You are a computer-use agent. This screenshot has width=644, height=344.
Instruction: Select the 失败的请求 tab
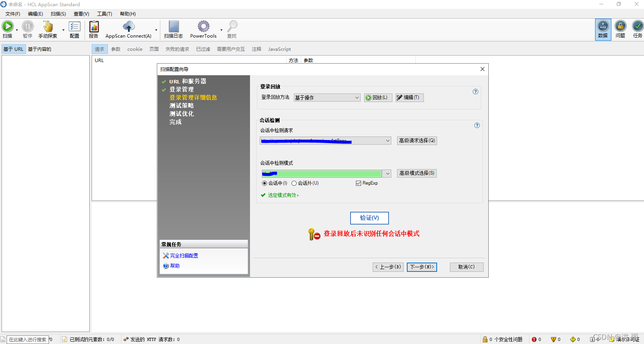pos(177,49)
